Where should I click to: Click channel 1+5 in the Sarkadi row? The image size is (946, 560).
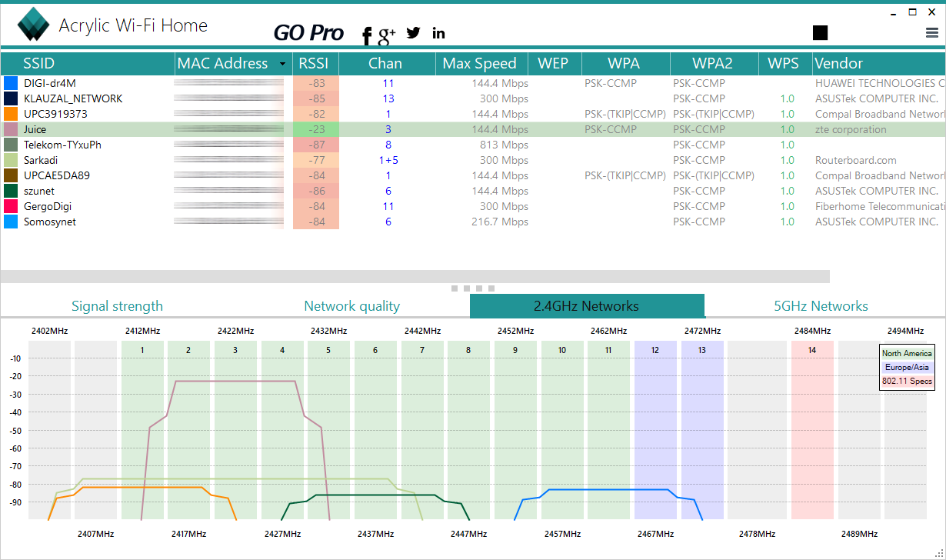pos(388,160)
